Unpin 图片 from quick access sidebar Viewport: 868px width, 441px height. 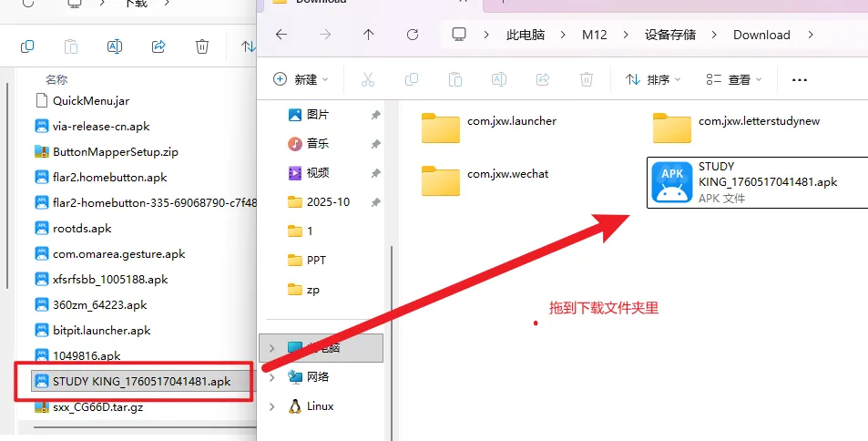click(x=375, y=115)
